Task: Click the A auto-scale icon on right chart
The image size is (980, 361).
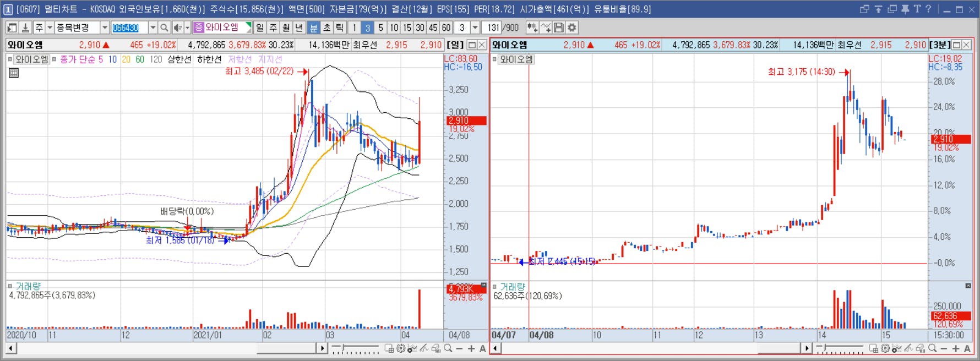Action: [967, 348]
